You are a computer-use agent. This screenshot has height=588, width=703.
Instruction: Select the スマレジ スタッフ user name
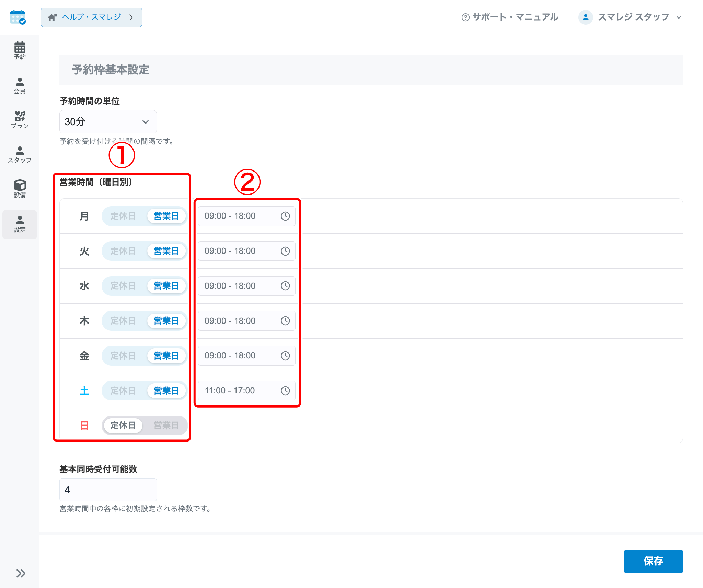pos(633,17)
